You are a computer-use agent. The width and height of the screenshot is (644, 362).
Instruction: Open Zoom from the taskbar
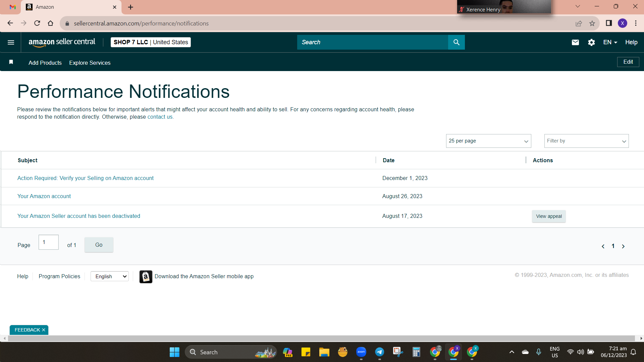click(x=361, y=352)
